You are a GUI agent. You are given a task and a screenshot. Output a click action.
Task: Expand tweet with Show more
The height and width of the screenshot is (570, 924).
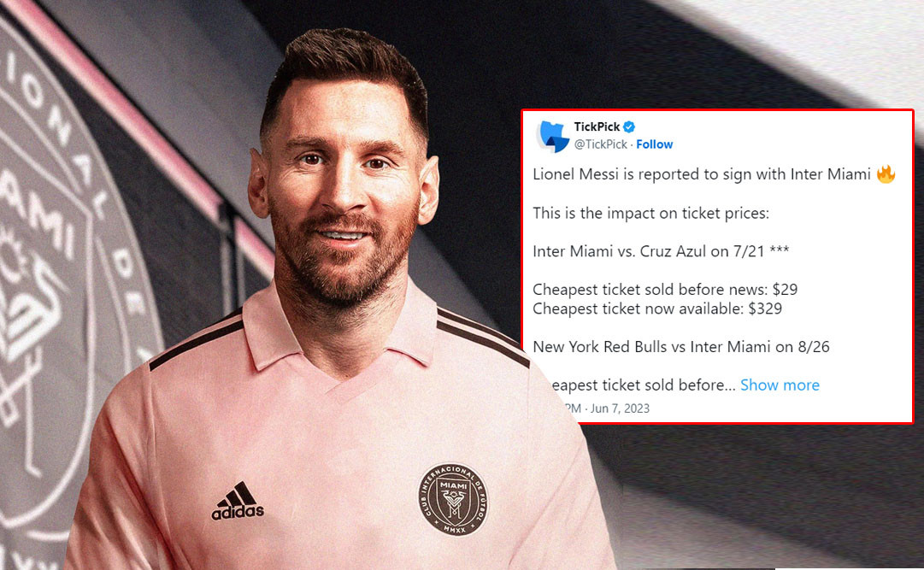tap(780, 385)
